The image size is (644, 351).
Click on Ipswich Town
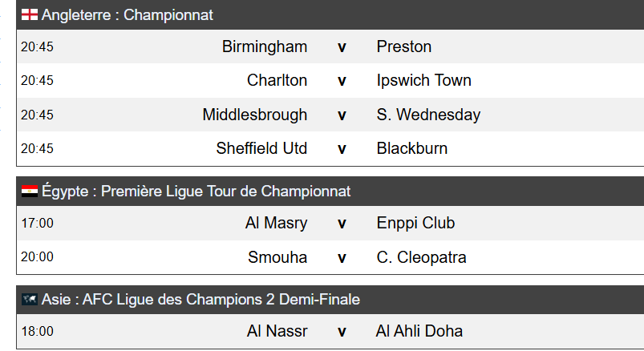point(423,80)
